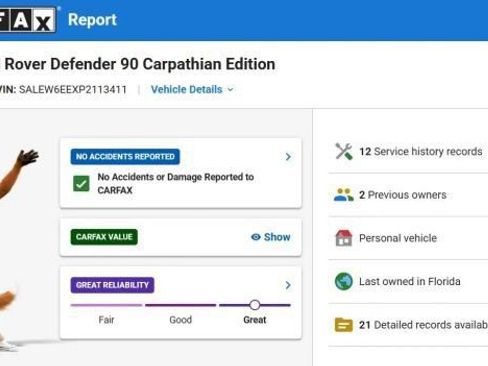Image resolution: width=488 pixels, height=366 pixels.
Task: Click the globe Last owned icon
Action: pyautogui.click(x=344, y=281)
